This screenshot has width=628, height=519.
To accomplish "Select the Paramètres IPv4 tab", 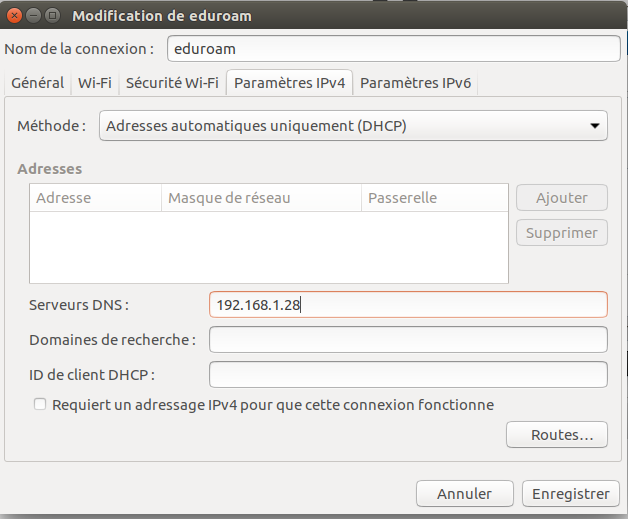I will 289,83.
